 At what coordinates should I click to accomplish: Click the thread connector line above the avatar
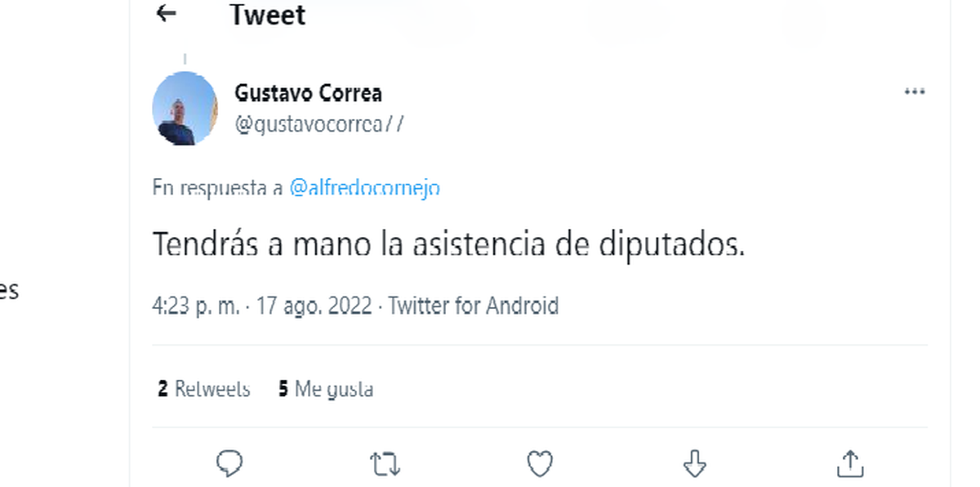(x=185, y=60)
